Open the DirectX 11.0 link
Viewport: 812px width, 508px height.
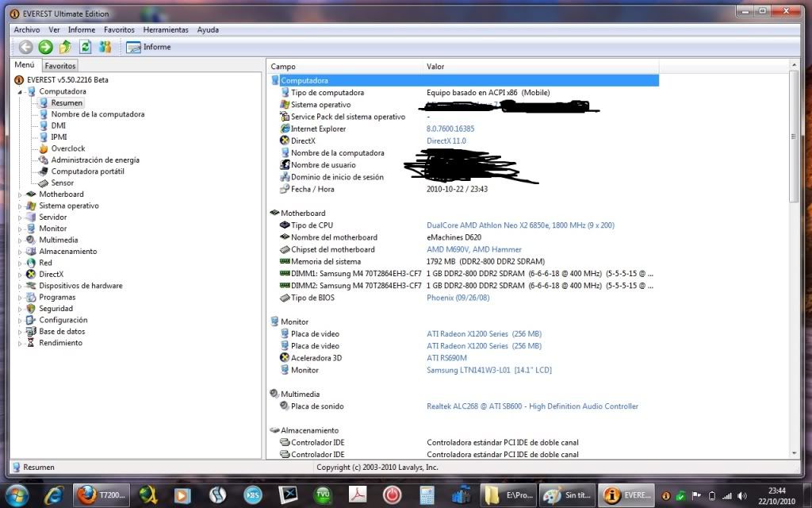point(446,140)
